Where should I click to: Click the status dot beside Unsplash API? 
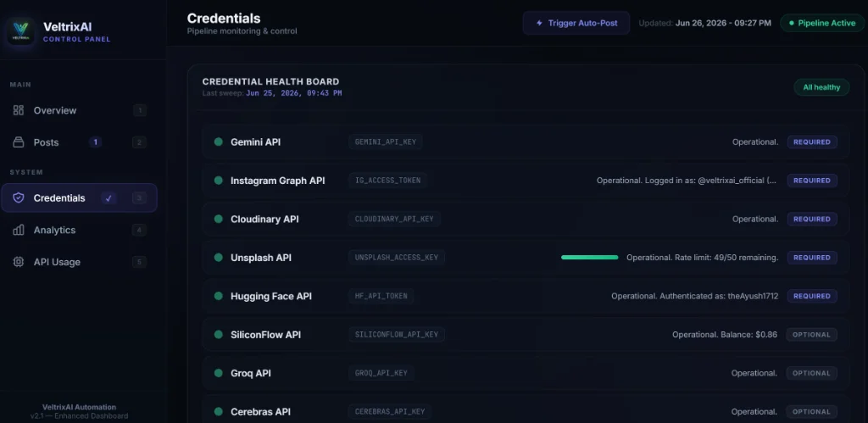[x=218, y=258]
